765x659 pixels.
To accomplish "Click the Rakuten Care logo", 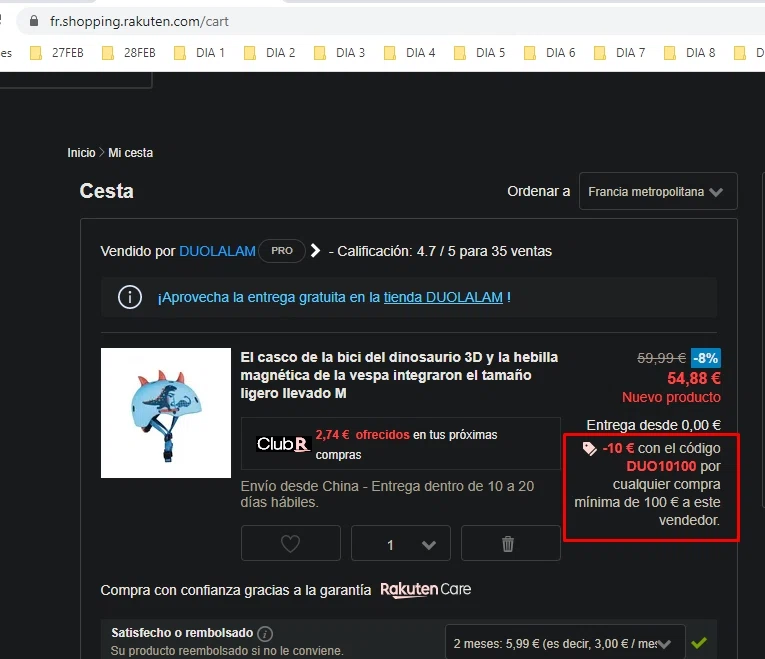I will coord(425,589).
